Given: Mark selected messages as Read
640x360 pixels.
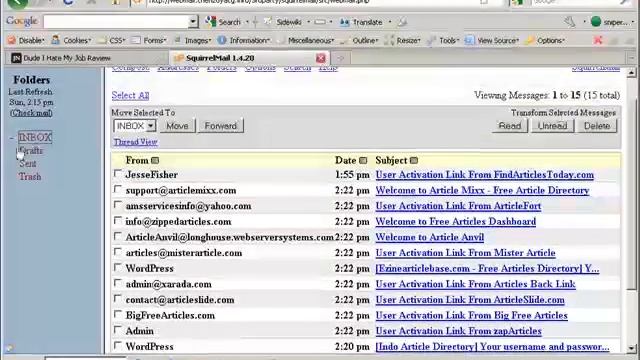Looking at the screenshot, I should [510, 126].
